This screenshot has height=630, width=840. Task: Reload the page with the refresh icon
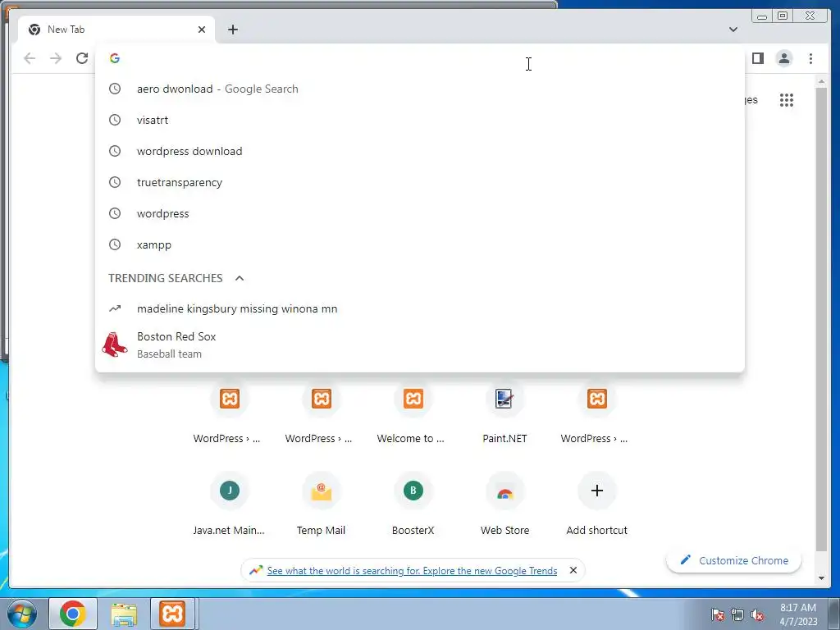coord(82,58)
